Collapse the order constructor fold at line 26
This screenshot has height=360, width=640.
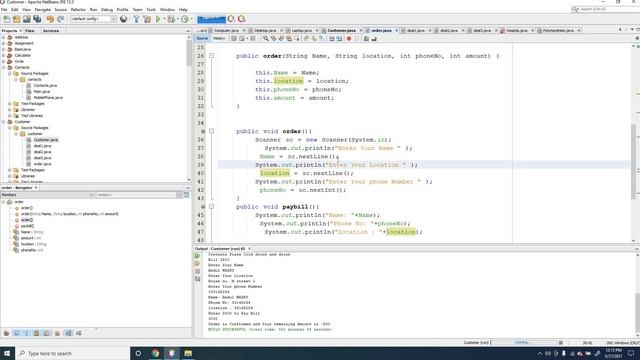click(x=211, y=56)
